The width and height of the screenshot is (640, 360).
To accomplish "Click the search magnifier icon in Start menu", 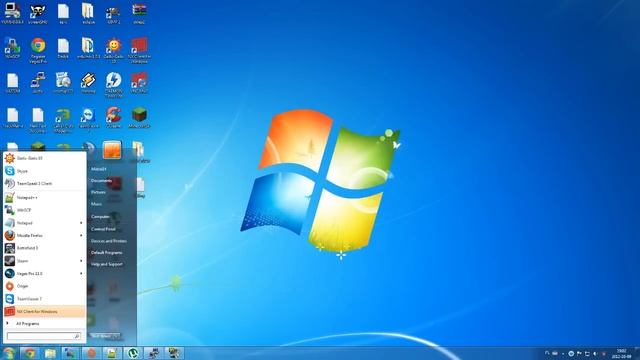I will coord(77,336).
